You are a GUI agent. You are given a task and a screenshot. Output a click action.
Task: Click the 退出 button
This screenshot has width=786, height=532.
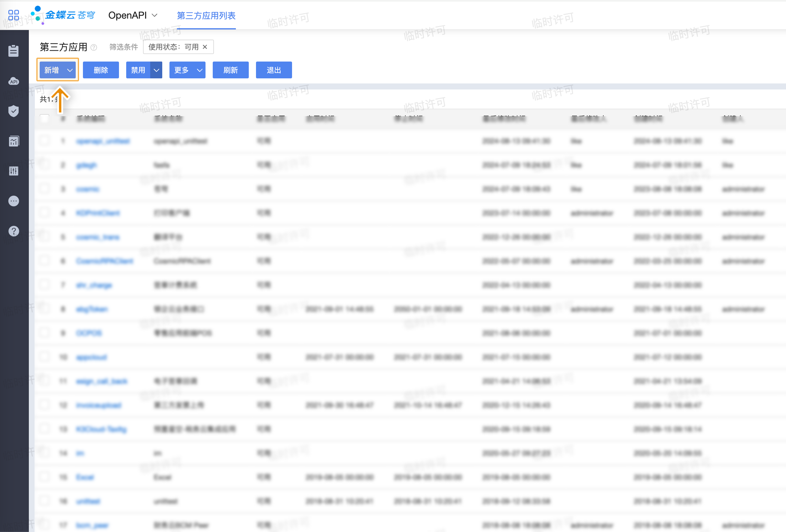coord(274,70)
